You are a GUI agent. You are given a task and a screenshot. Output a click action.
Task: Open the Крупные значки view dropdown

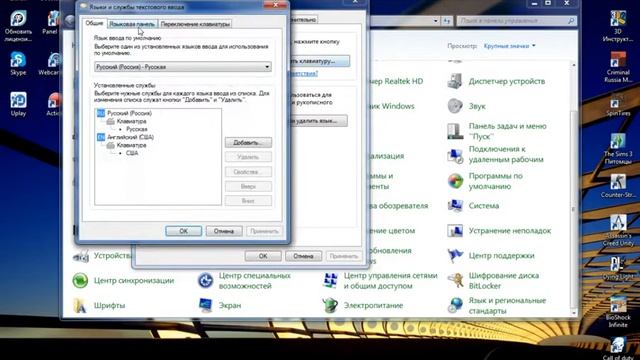point(509,46)
